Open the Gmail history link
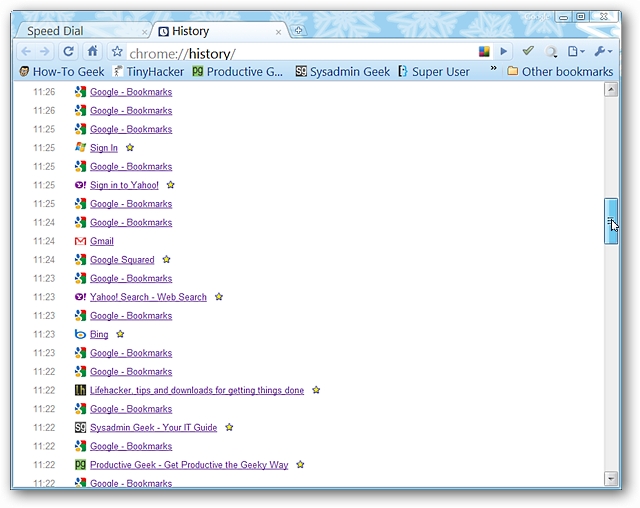Image resolution: width=640 pixels, height=508 pixels. [x=102, y=241]
